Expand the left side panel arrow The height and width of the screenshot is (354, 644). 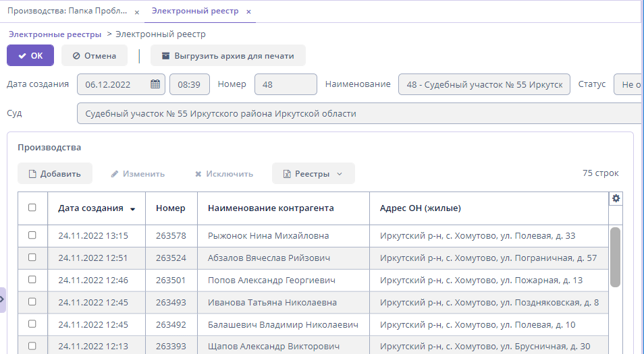3,299
